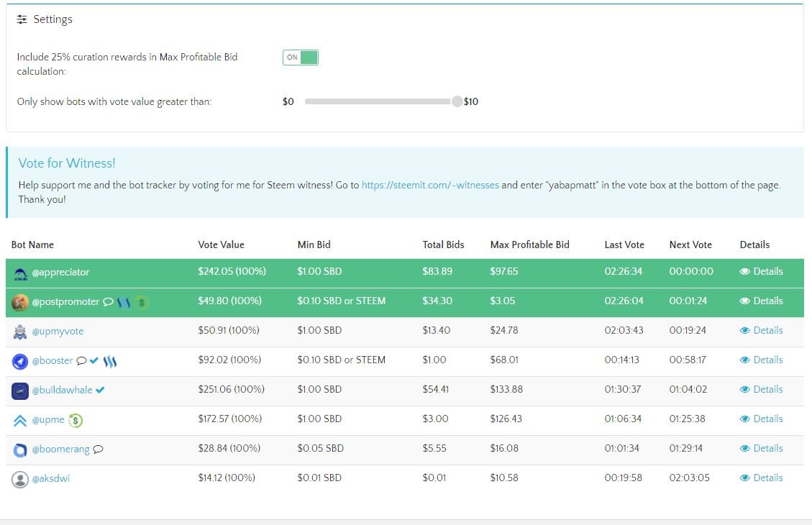Screen dimensions: 812x525
Task: Toggle the curation rewards ON switch
Action: [x=301, y=58]
